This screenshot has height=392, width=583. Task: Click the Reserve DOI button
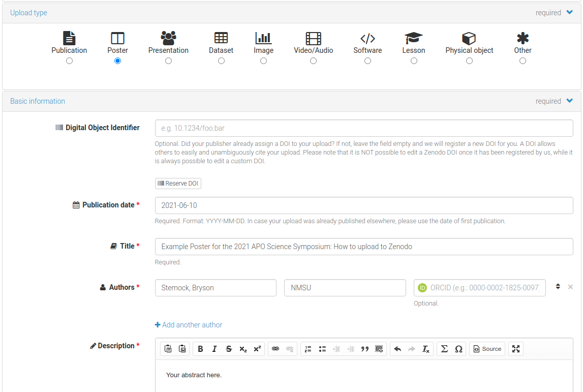[x=178, y=184]
